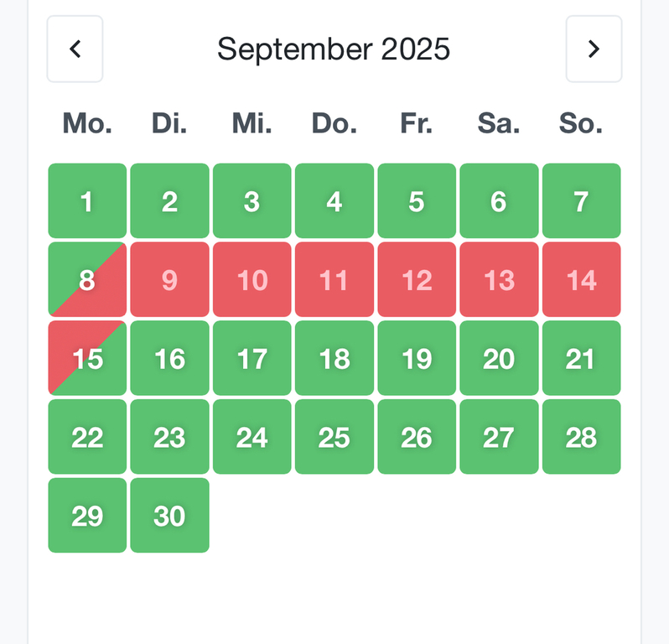
Task: Click the booked date 9
Action: (169, 280)
